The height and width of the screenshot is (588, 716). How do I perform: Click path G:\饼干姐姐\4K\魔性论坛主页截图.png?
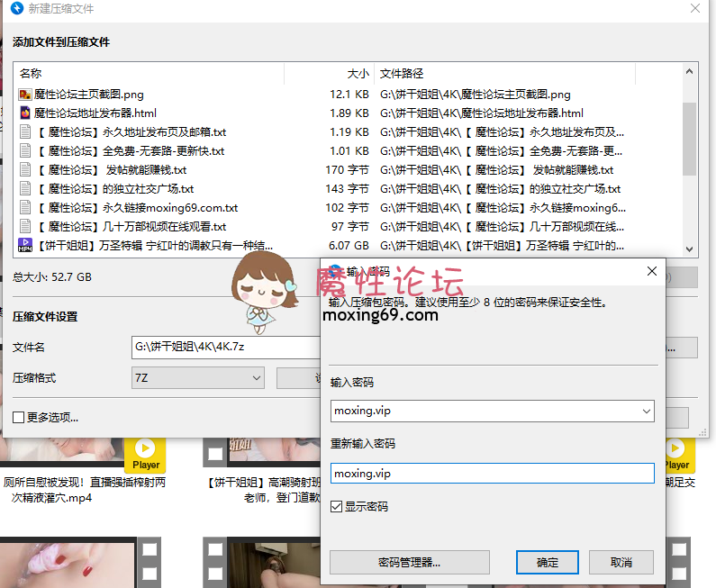[x=476, y=95]
